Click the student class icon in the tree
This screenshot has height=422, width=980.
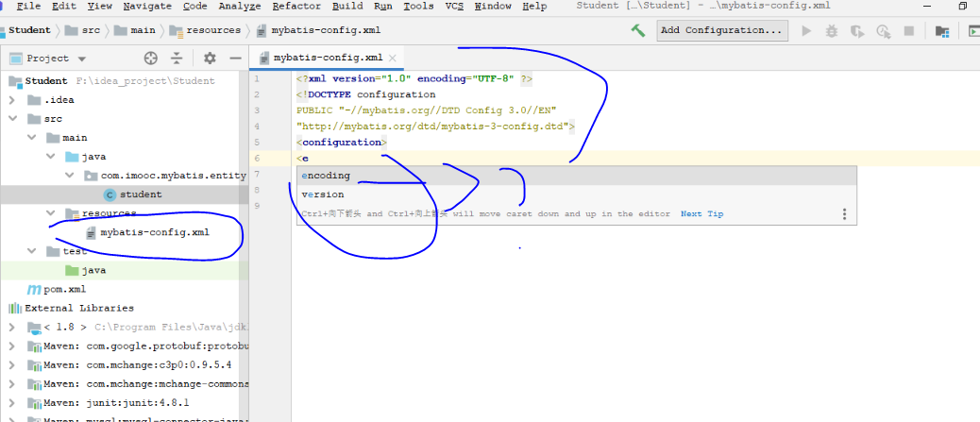110,194
